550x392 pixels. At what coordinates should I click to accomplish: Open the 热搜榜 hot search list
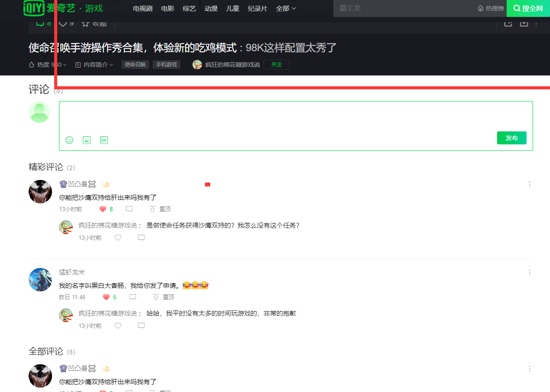click(x=491, y=8)
